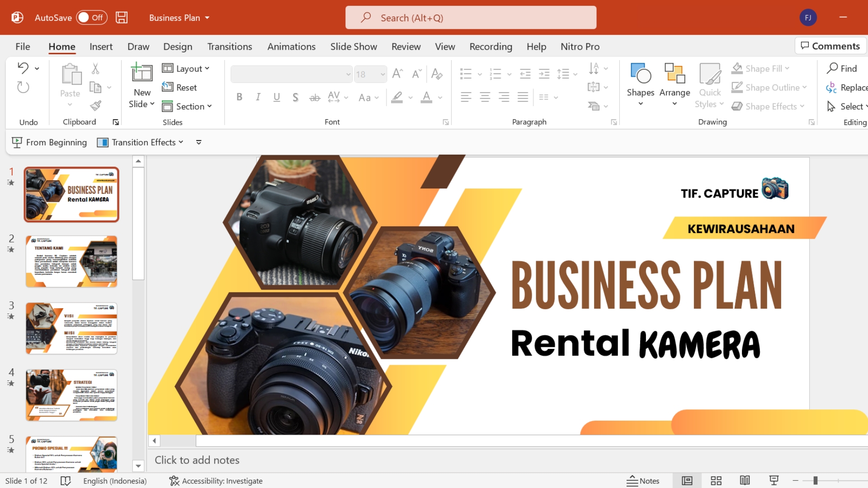Click the Undo arrow icon
The image size is (868, 488).
(x=23, y=68)
